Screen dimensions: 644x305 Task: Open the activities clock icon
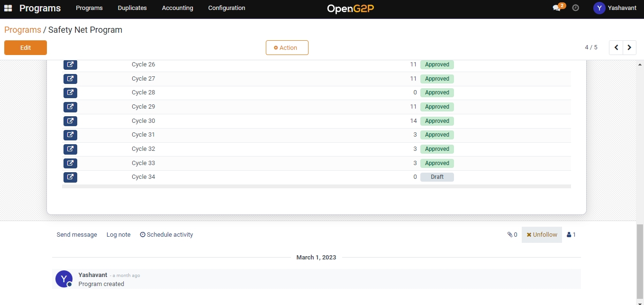[x=575, y=8]
